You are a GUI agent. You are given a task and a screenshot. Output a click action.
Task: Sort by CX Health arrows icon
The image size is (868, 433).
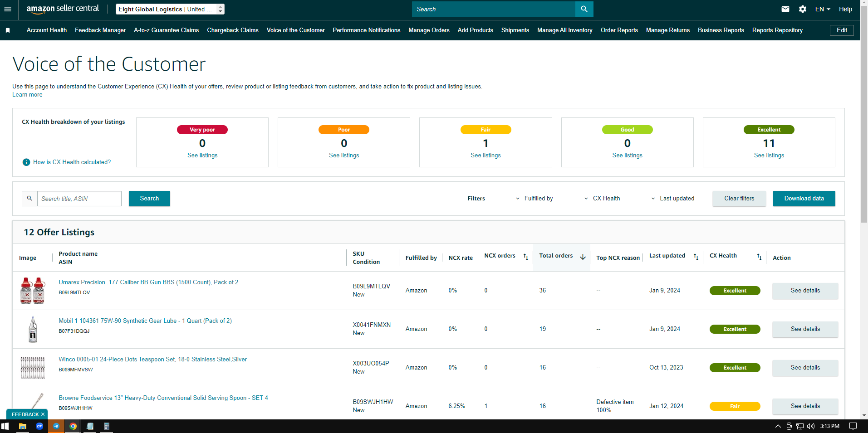point(759,257)
